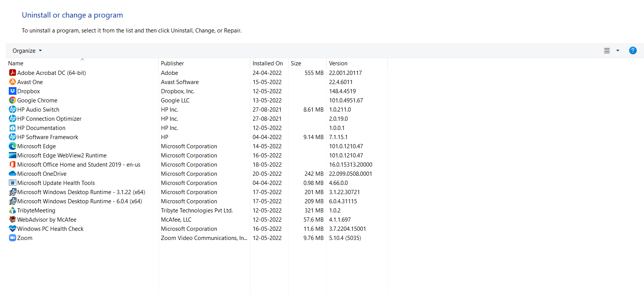Click version 22.099.0508.0001 cell
644x295 pixels.
coord(350,173)
